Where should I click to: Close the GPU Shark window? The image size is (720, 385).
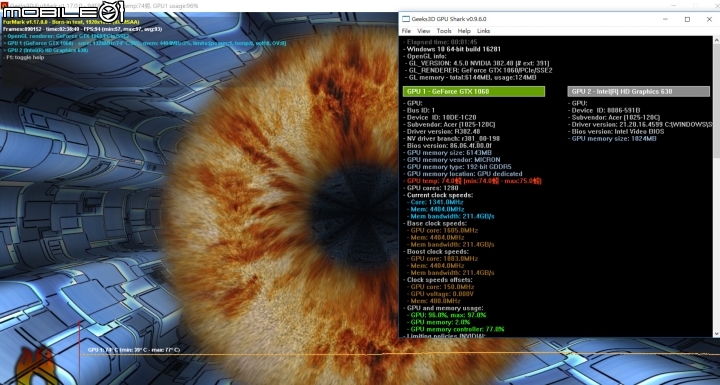click(709, 19)
